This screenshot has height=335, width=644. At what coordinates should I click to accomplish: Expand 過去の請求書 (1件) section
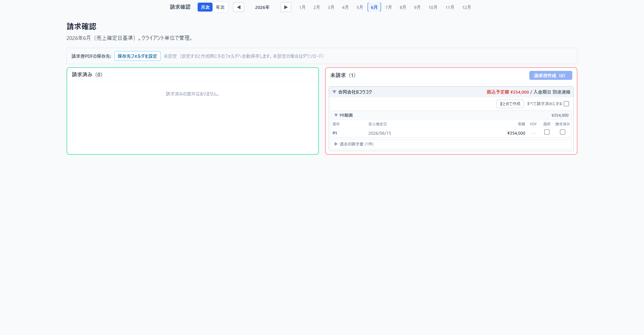click(x=451, y=144)
